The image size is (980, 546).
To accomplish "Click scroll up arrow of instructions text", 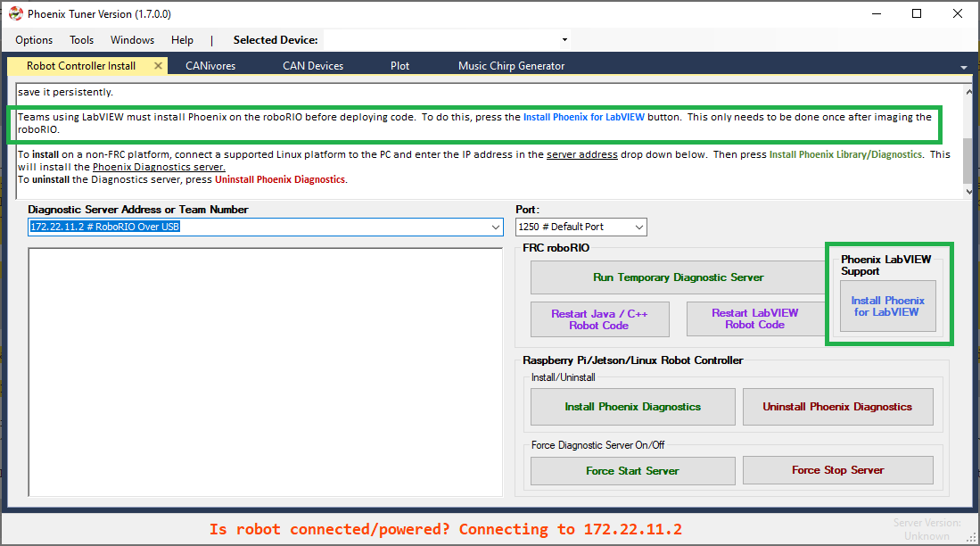I will (968, 92).
